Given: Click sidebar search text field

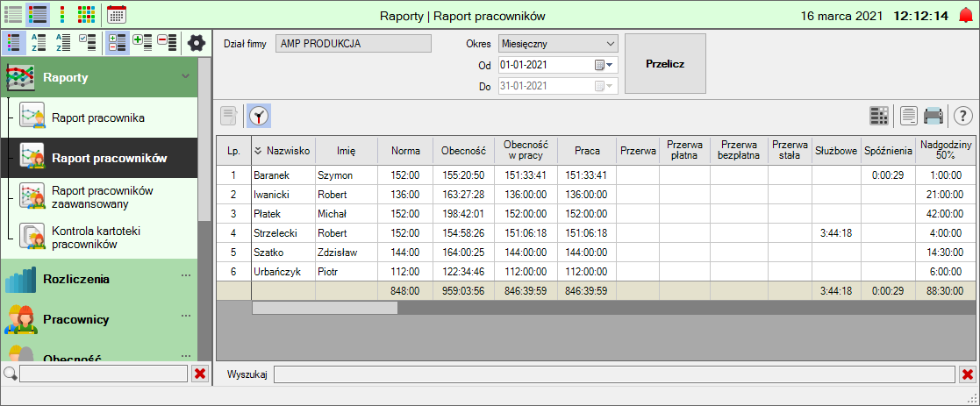Looking at the screenshot, I should point(104,374).
